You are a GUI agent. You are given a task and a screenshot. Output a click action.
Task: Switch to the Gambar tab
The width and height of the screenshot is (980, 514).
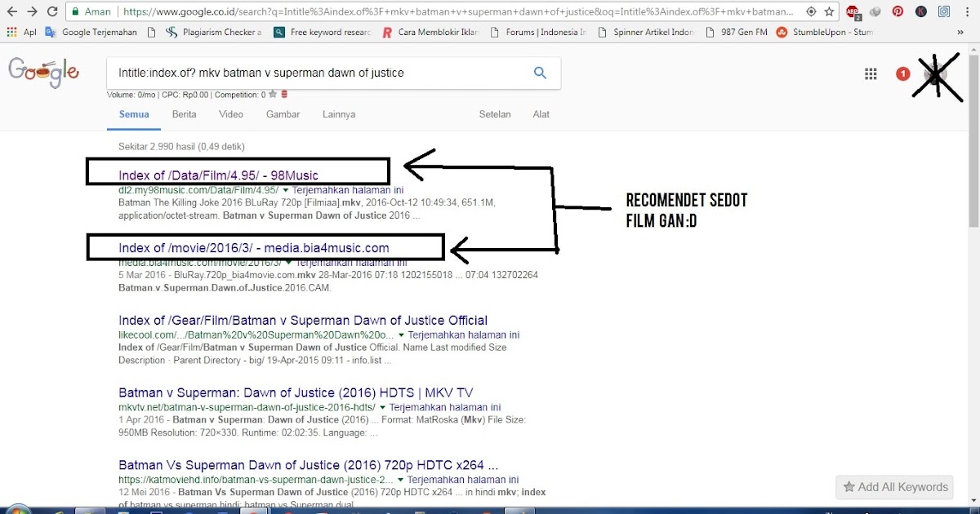pos(283,114)
